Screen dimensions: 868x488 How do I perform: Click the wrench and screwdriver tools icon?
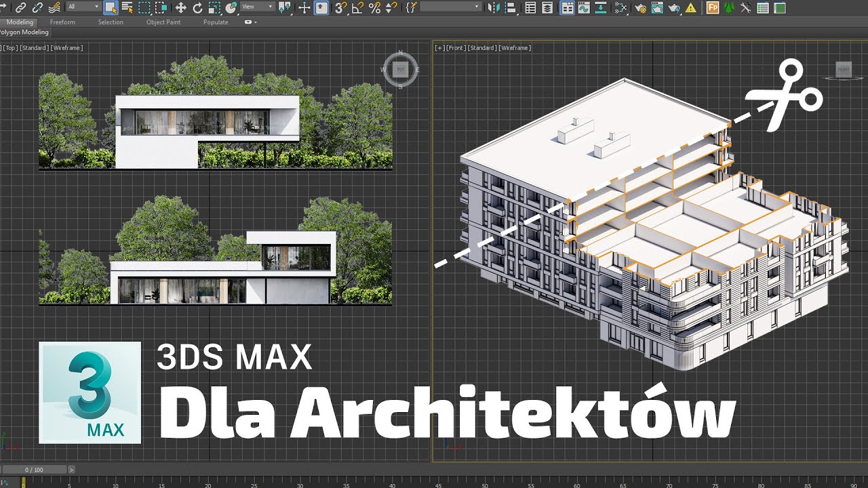pyautogui.click(x=746, y=7)
